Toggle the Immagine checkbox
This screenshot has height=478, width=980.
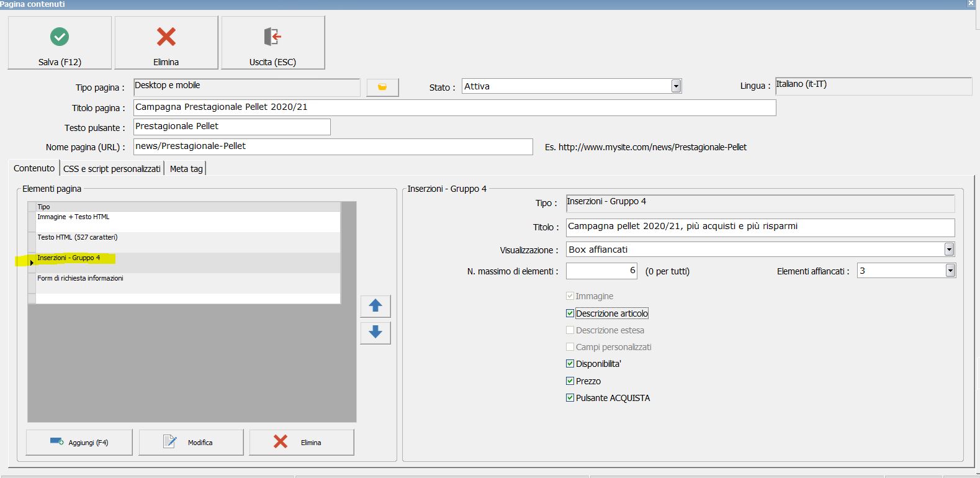[570, 296]
